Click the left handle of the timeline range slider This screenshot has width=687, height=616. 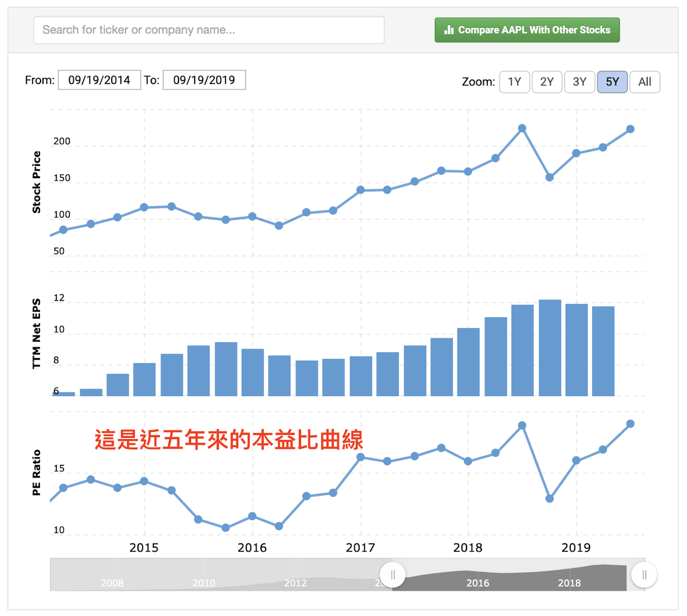click(x=393, y=575)
